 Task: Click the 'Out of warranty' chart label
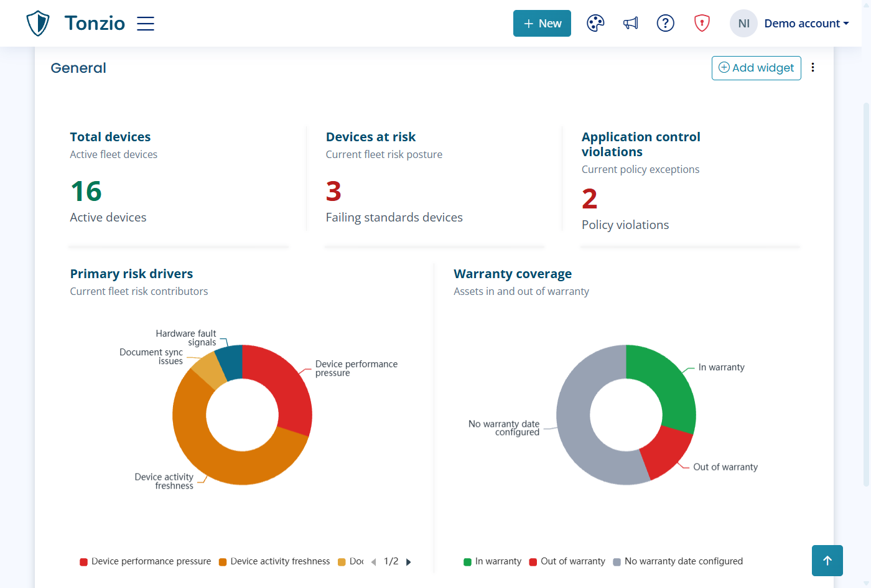[x=725, y=467]
